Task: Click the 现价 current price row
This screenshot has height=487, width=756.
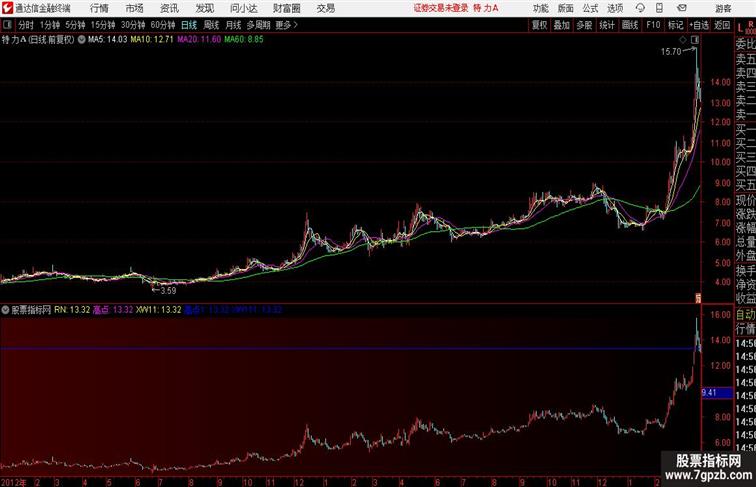Action: [x=745, y=200]
